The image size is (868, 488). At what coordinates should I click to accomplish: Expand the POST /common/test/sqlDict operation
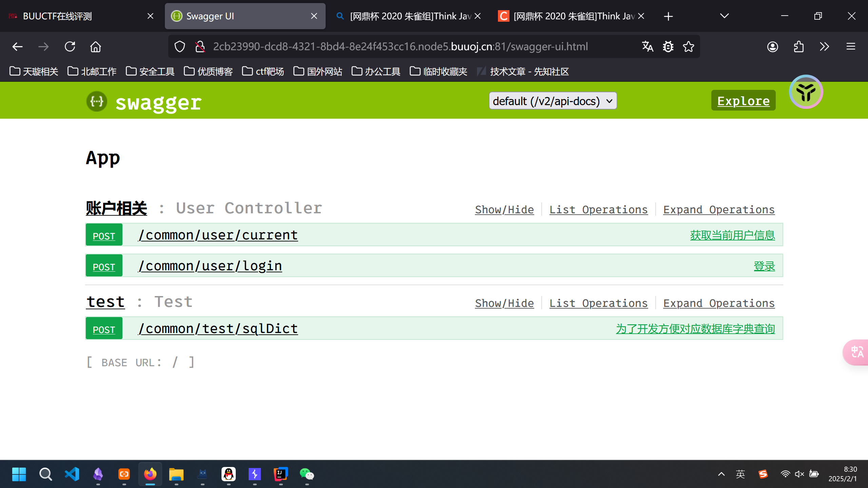[x=218, y=329]
